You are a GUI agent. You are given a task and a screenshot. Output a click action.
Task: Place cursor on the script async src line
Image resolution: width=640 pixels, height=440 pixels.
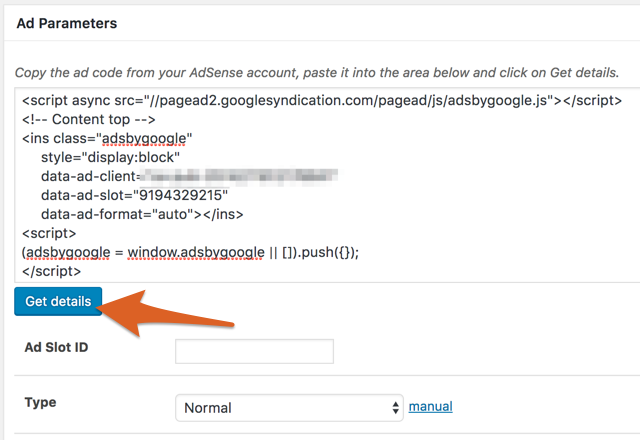[x=320, y=100]
